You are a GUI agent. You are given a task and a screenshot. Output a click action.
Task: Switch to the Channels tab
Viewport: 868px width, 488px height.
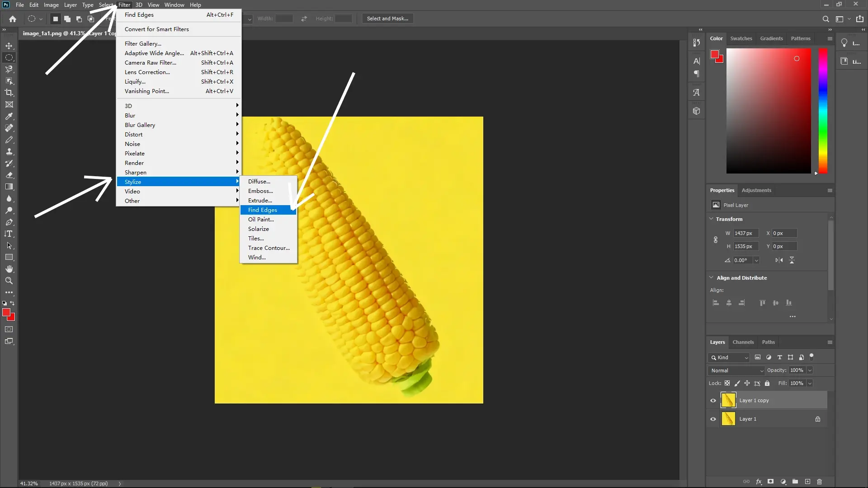tap(743, 342)
